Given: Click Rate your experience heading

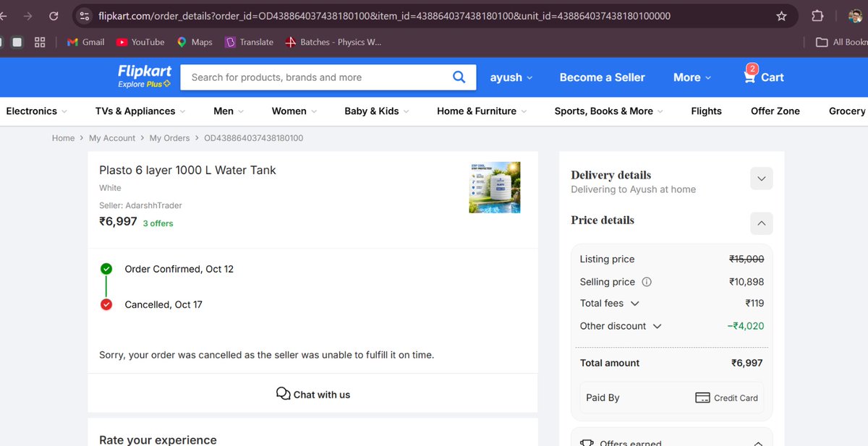Looking at the screenshot, I should pos(158,439).
